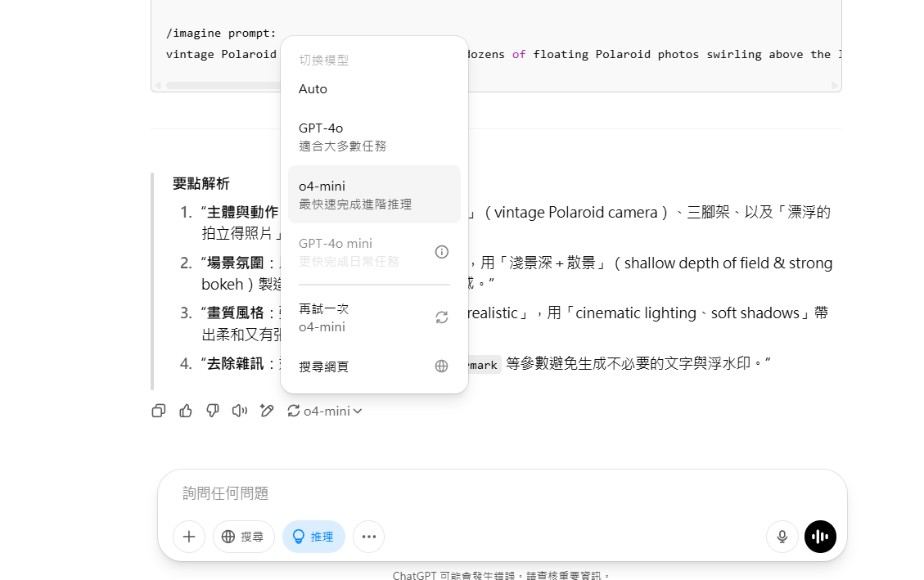The image size is (924, 580).
Task: Open the edit in canvas pencil icon
Action: pos(267,411)
